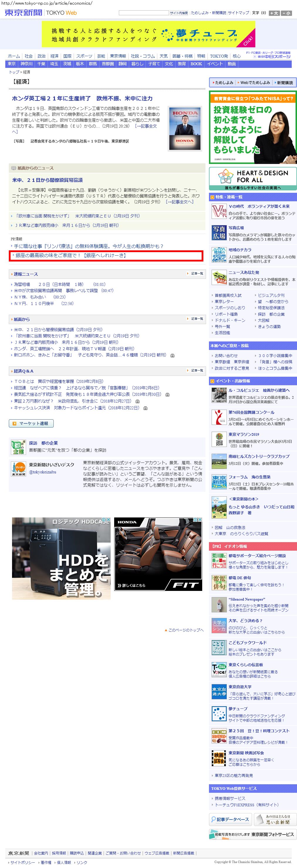Image resolution: width=297 pixels, height=868 pixels.
Task: Open the 動画 tab in the blue bar
Action: (x=232, y=64)
